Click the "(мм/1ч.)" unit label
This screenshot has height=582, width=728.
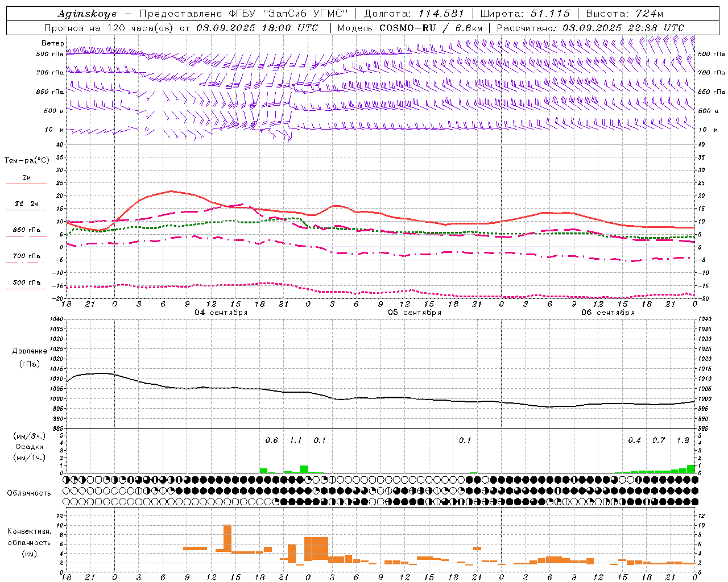click(x=29, y=458)
